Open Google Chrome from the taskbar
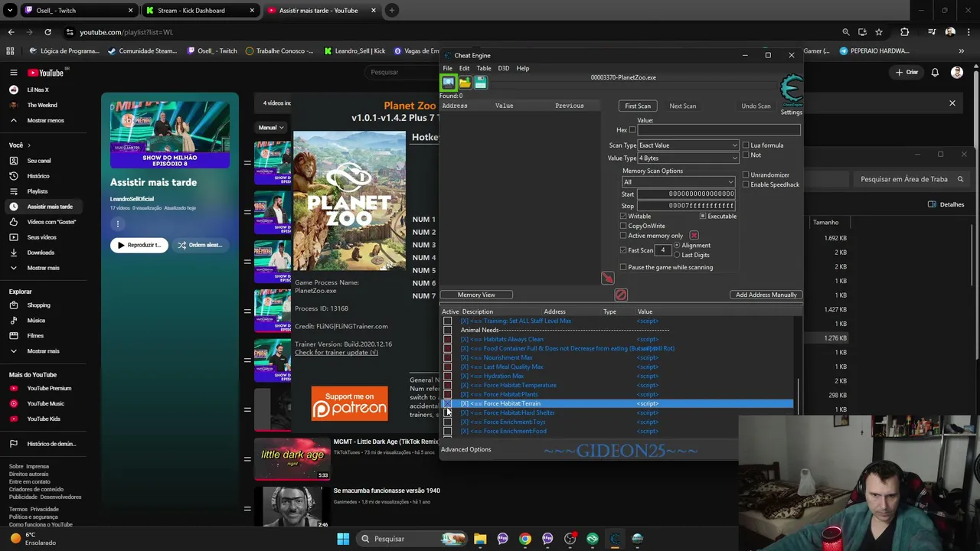This screenshot has height=551, width=980. pos(525,539)
